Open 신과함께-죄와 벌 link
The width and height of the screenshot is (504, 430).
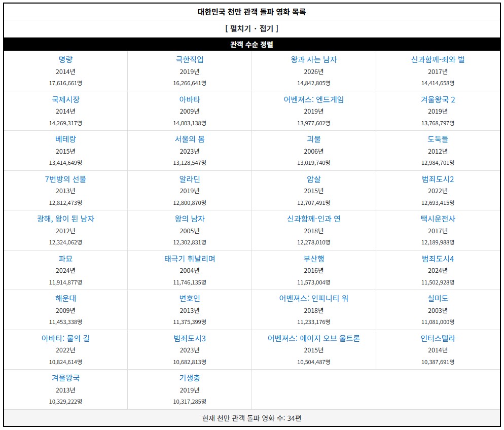pos(438,59)
